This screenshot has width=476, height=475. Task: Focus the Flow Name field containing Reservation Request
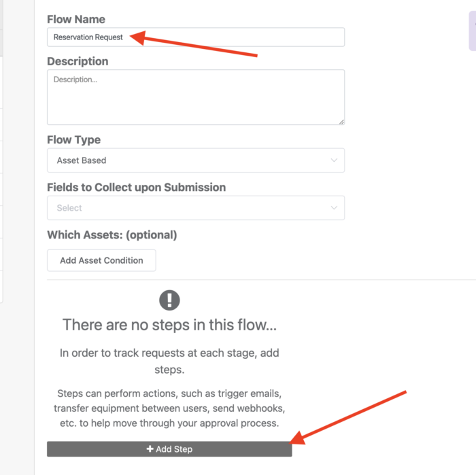pos(196,37)
